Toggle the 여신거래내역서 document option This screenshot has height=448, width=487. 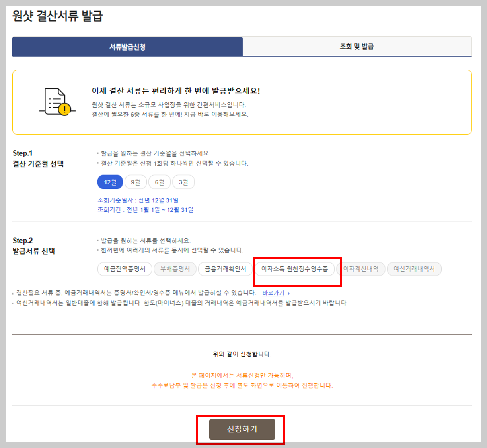pos(414,269)
